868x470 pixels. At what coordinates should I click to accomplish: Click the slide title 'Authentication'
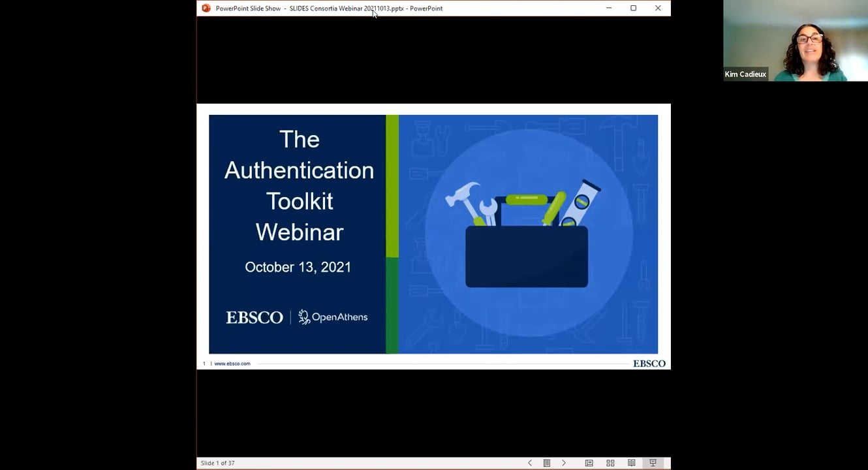tap(300, 170)
